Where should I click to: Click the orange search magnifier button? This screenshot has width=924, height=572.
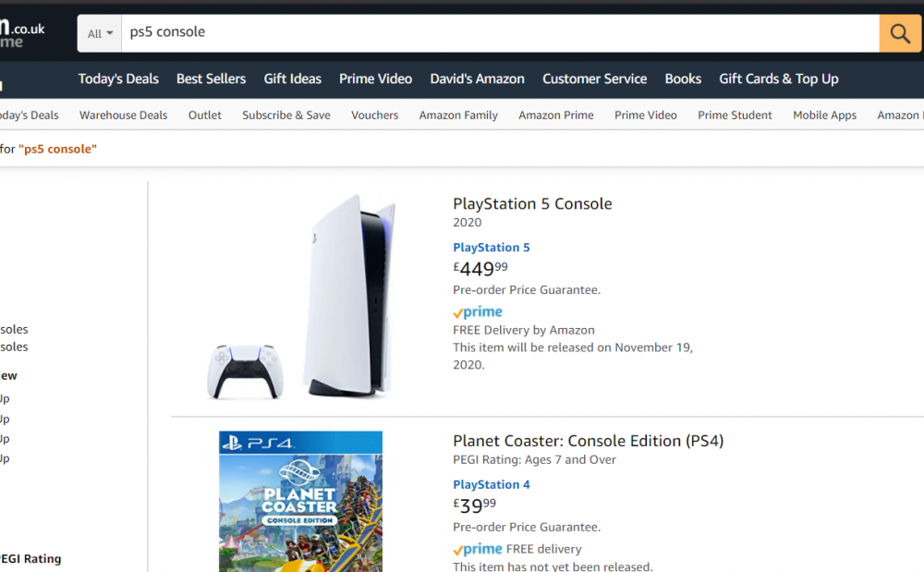(x=899, y=33)
